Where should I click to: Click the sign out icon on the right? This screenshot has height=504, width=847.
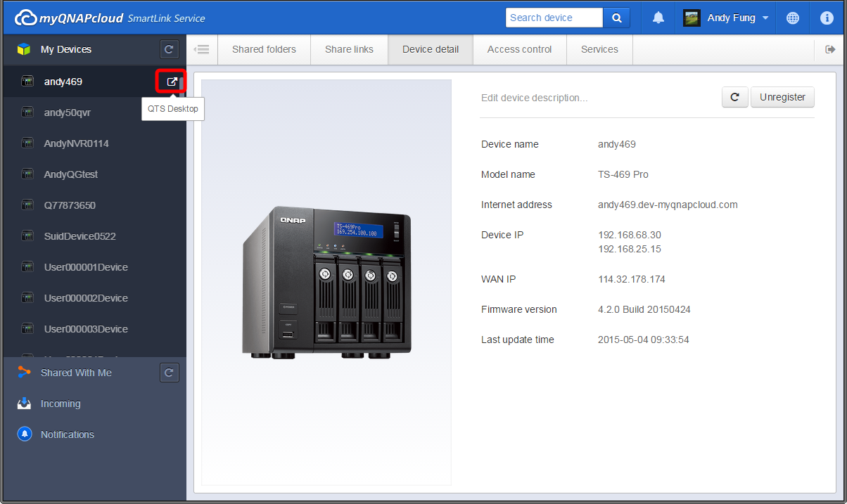point(831,49)
